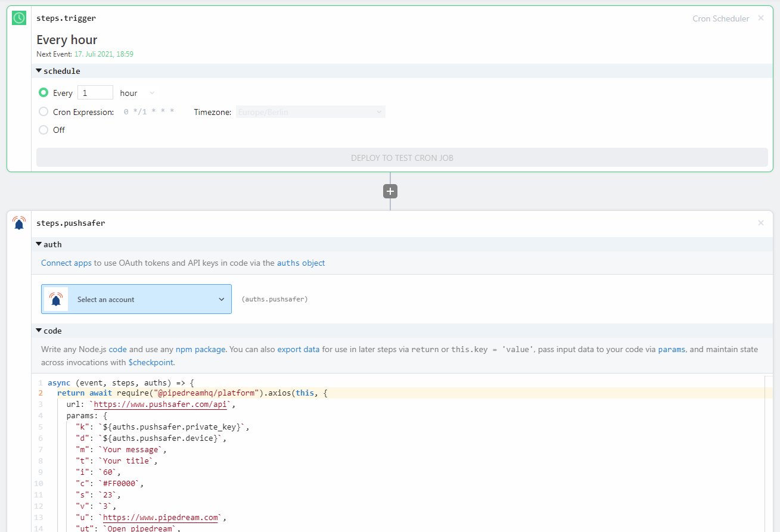Remove the steps.trigger step with X
Screen dimensions: 780x532
click(x=760, y=18)
